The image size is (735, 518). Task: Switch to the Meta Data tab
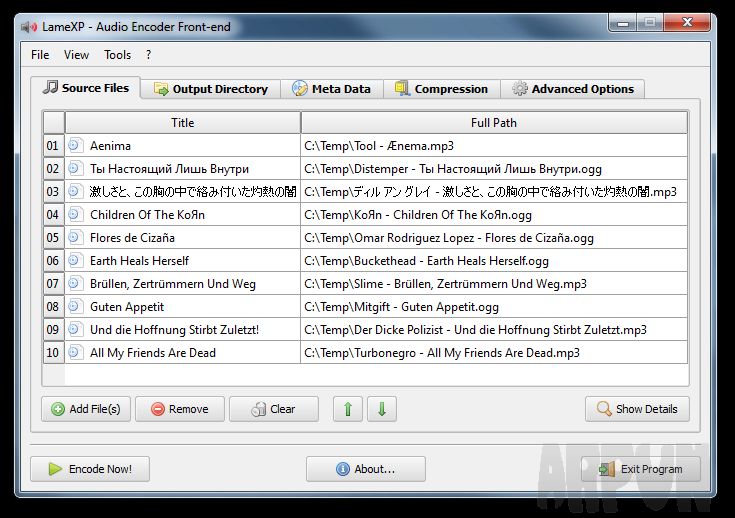coord(331,89)
